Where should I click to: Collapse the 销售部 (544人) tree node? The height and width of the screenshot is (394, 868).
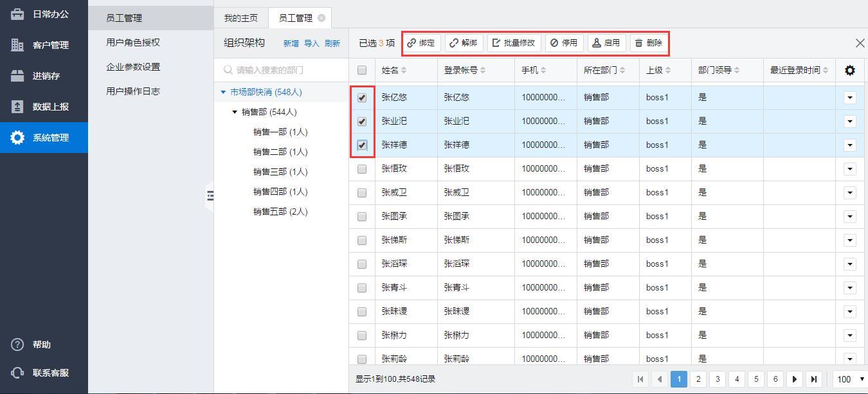(235, 112)
